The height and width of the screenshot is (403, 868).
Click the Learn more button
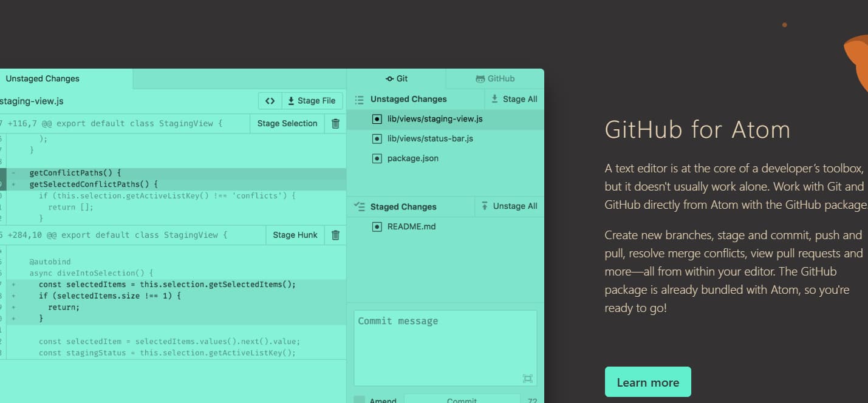tap(648, 382)
